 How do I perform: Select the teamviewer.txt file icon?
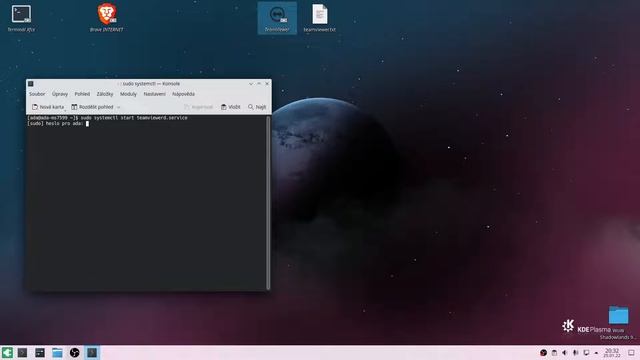click(320, 18)
